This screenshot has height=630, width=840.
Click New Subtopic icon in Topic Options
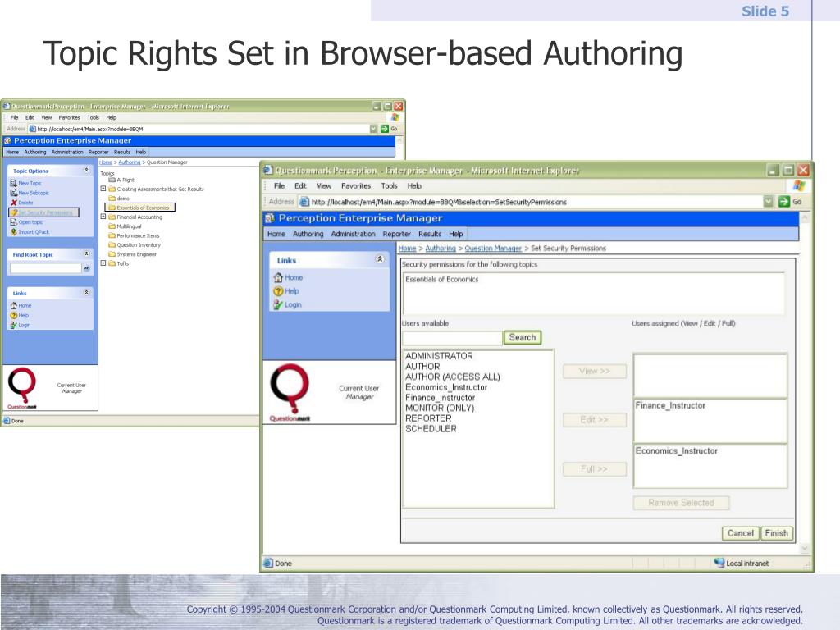click(x=13, y=193)
